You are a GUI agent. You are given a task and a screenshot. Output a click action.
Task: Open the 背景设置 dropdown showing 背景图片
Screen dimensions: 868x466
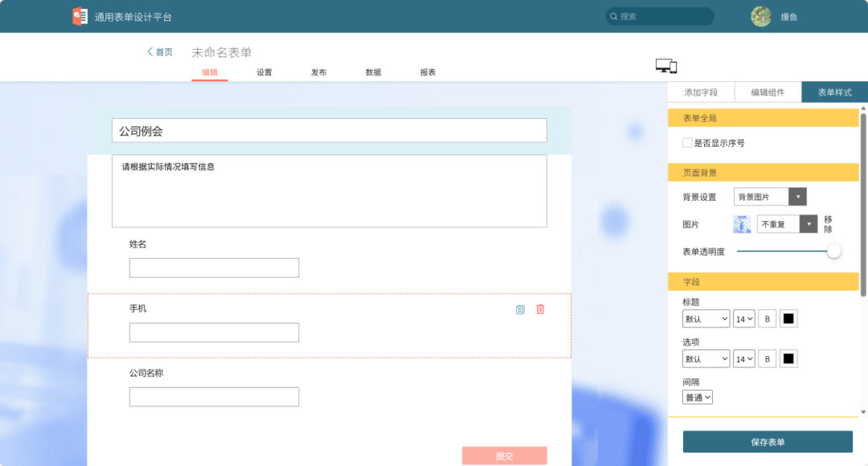[x=769, y=196]
